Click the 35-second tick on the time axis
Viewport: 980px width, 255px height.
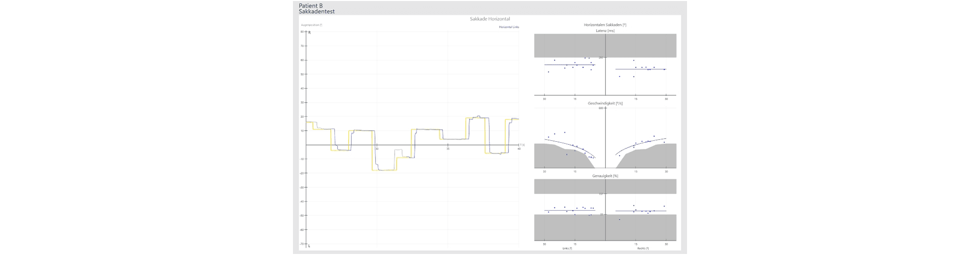[x=448, y=148]
